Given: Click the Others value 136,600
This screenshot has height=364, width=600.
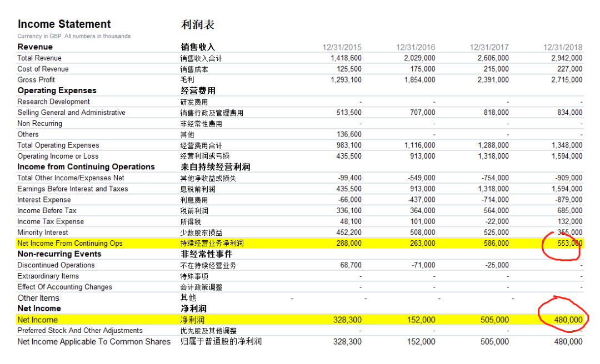Looking at the screenshot, I should pyautogui.click(x=349, y=134).
